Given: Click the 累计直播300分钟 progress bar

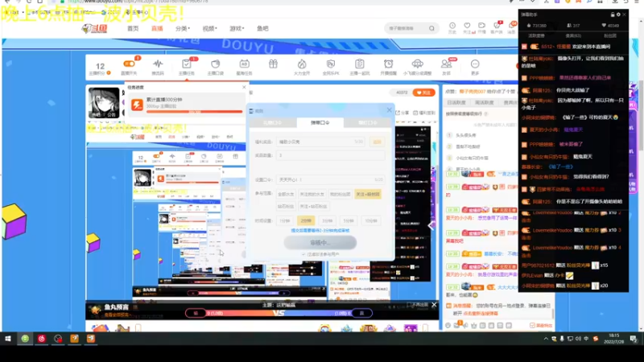Looking at the screenshot, I should pyautogui.click(x=195, y=111).
